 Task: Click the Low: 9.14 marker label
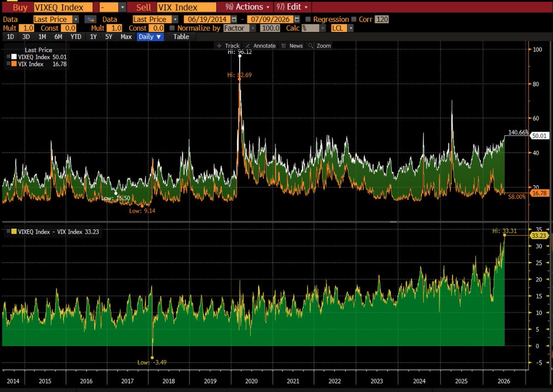tap(142, 211)
